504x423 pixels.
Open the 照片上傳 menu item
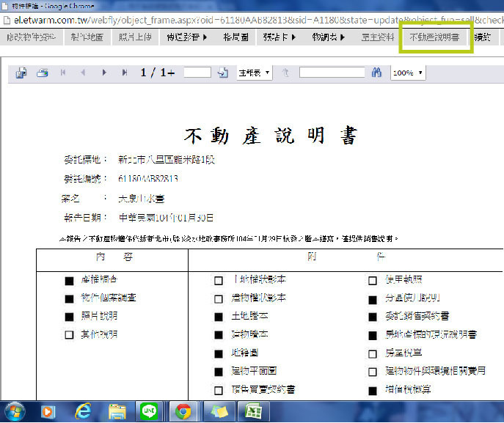[x=135, y=37]
